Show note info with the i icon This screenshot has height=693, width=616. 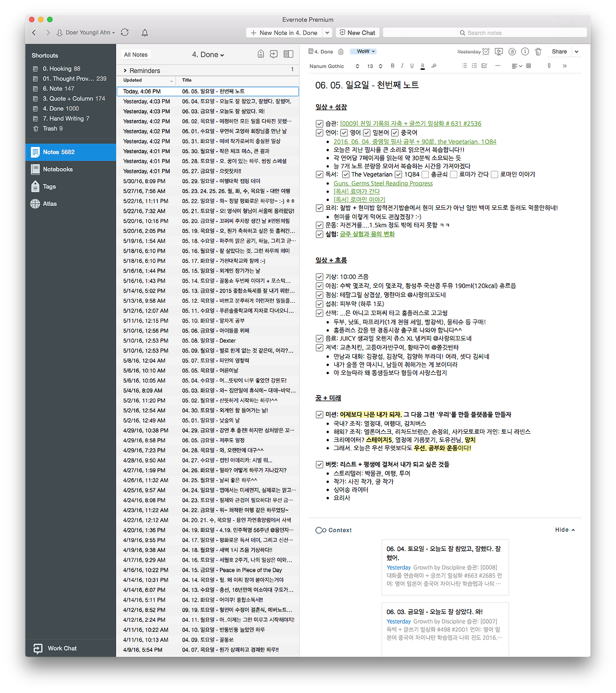coord(525,51)
